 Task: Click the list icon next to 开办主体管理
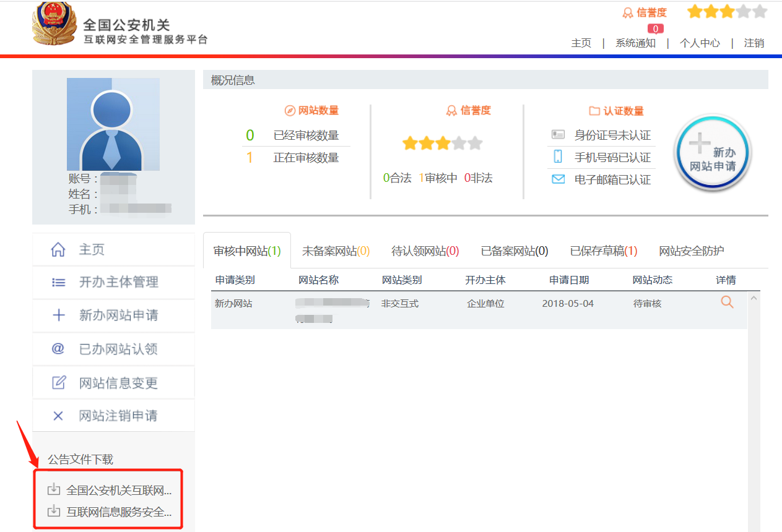point(58,283)
